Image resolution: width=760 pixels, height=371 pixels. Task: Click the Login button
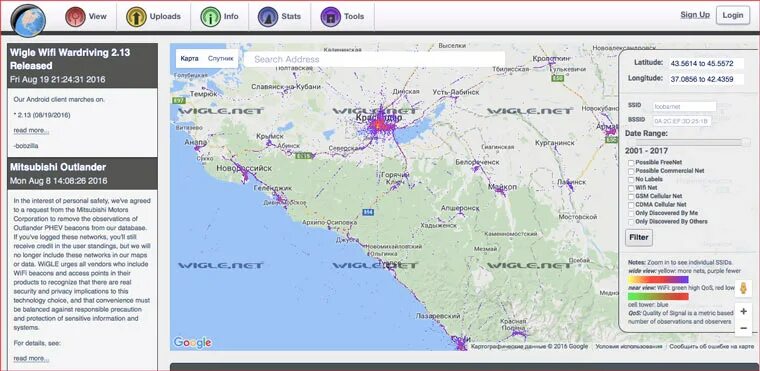pos(733,15)
